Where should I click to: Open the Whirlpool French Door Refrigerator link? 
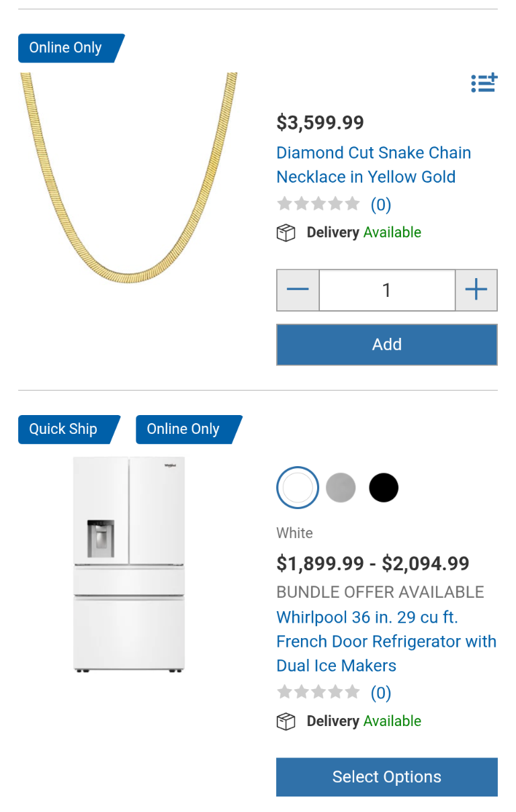click(386, 641)
